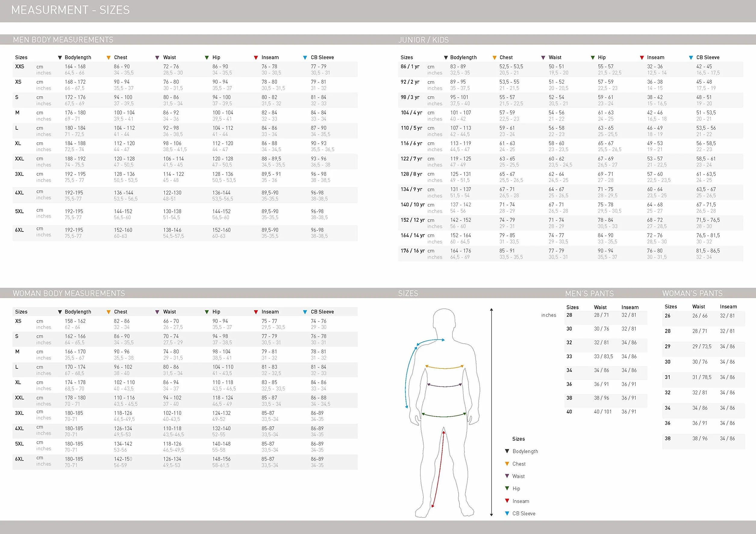756x534 pixels.
Task: Click the orange Chest triangle in the figure legend
Action: pyautogui.click(x=507, y=464)
